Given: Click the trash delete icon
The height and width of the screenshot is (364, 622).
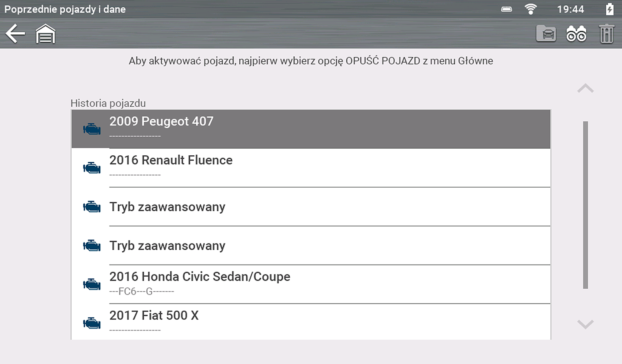Looking at the screenshot, I should [x=606, y=34].
